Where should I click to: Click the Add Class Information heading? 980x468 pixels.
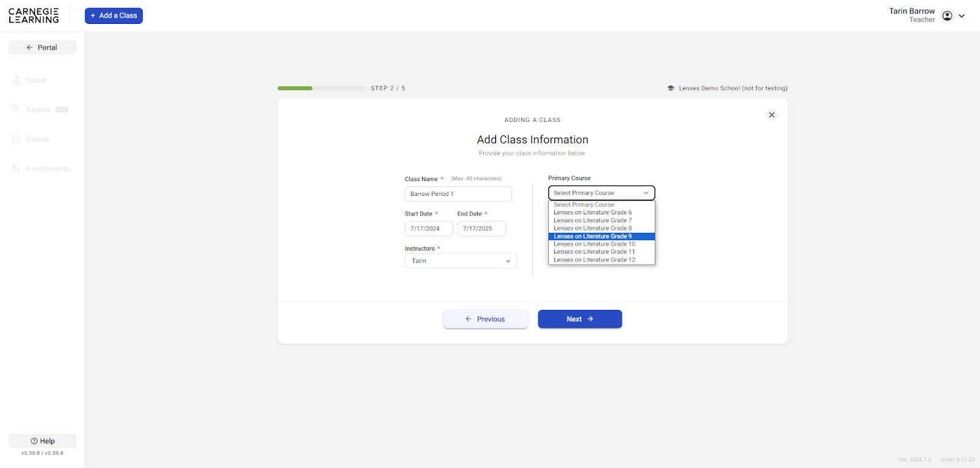point(533,140)
